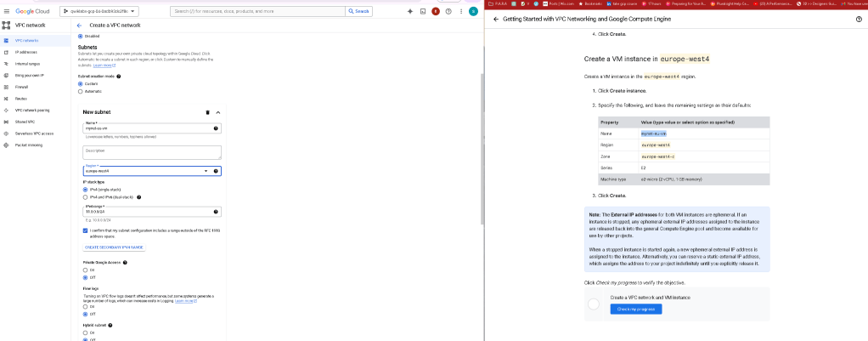868x341 pixels.
Task: Show help for Hybrid subnet
Action: point(110,325)
